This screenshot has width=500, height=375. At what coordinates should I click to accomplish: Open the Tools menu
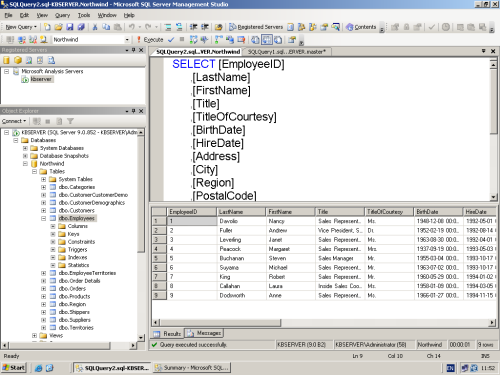(84, 15)
